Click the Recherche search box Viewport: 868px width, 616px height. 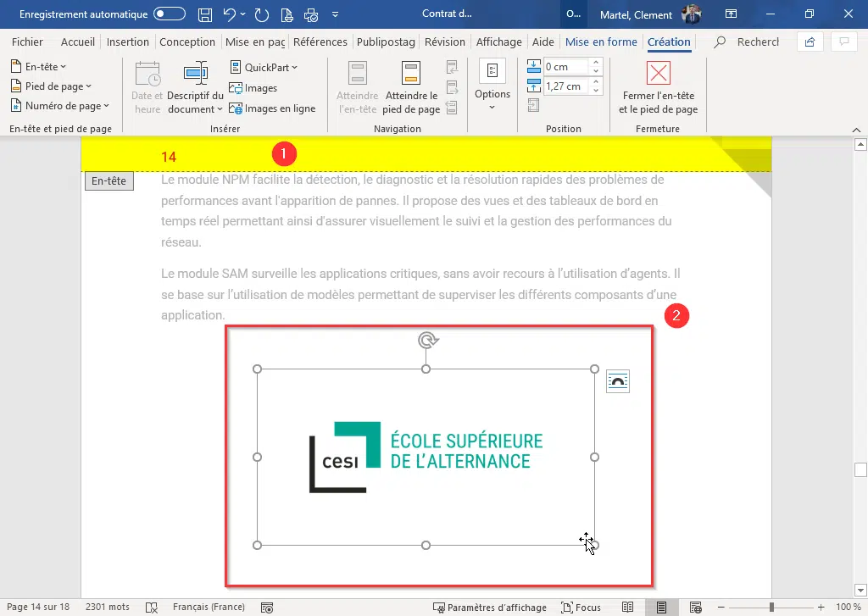pos(747,42)
